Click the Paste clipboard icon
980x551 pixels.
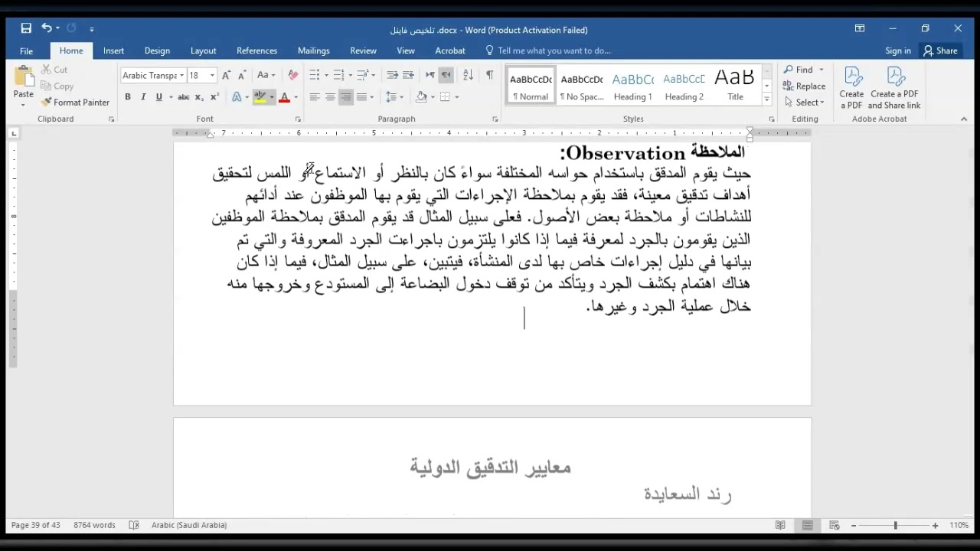point(24,77)
